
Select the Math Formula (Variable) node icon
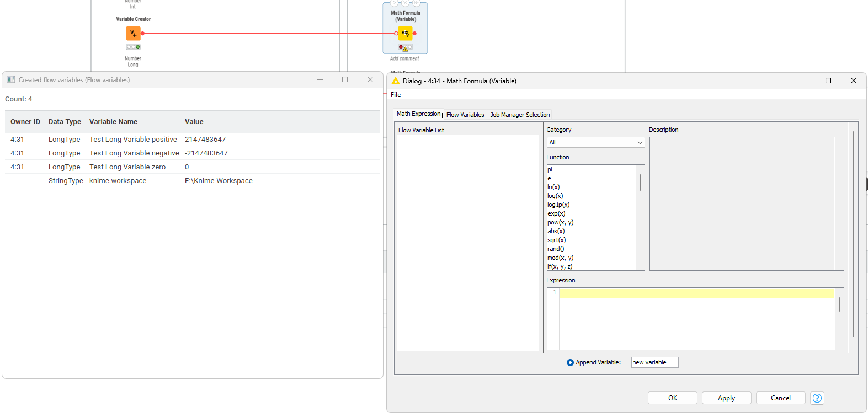click(x=405, y=34)
